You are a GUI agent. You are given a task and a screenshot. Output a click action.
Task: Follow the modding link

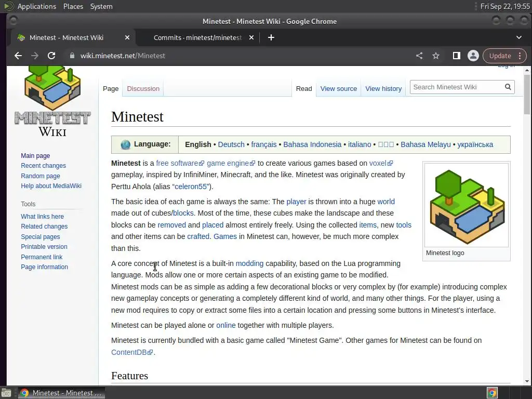249,263
